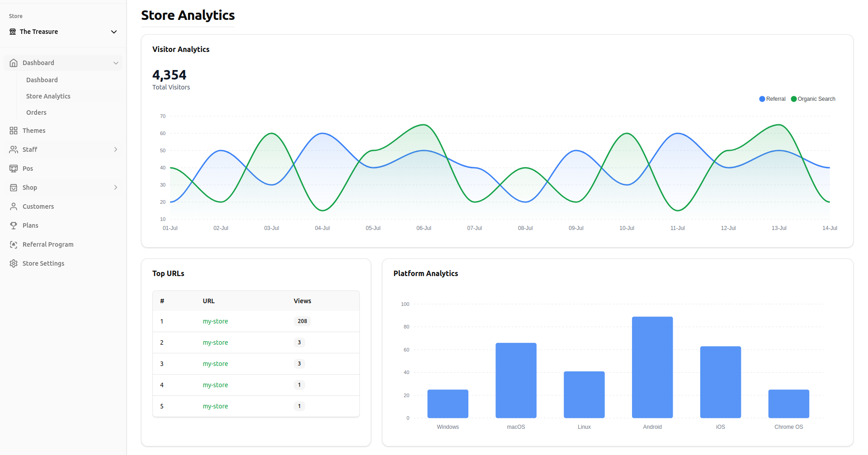
Task: Click the Pos register icon
Action: [x=14, y=169]
